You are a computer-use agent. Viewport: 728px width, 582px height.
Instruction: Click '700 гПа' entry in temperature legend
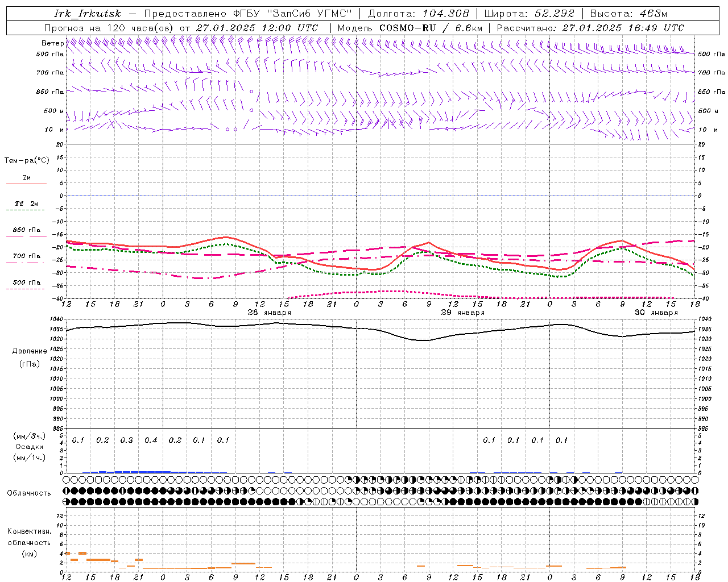(x=27, y=256)
